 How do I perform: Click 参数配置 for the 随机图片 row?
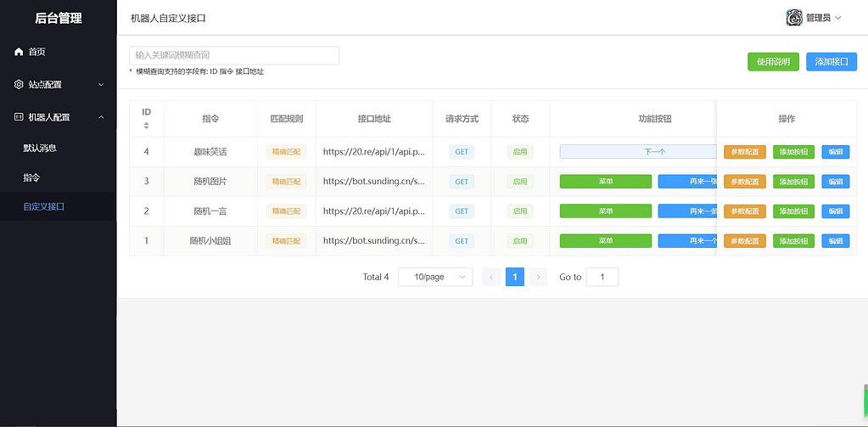pyautogui.click(x=745, y=182)
